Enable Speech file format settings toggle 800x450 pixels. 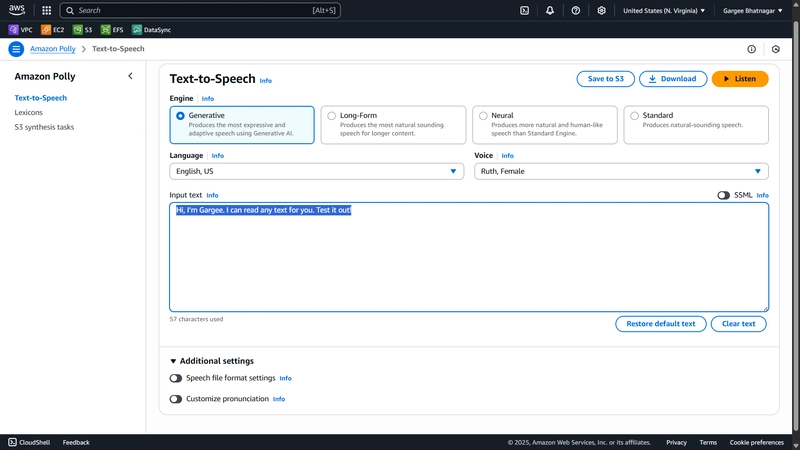(x=176, y=378)
